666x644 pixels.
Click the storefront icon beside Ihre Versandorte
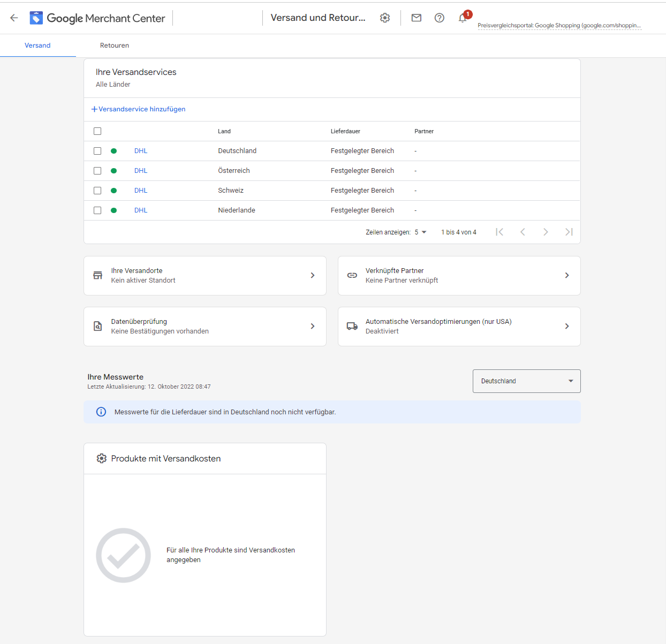click(97, 275)
